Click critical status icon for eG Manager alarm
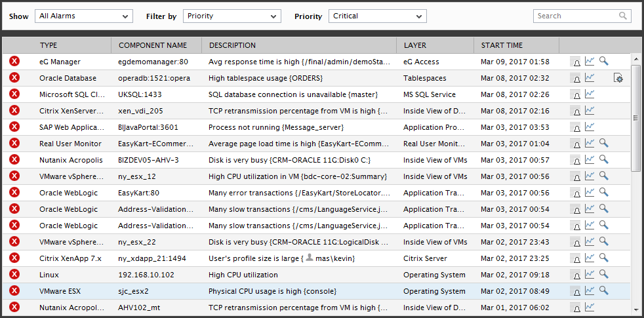 [14, 62]
